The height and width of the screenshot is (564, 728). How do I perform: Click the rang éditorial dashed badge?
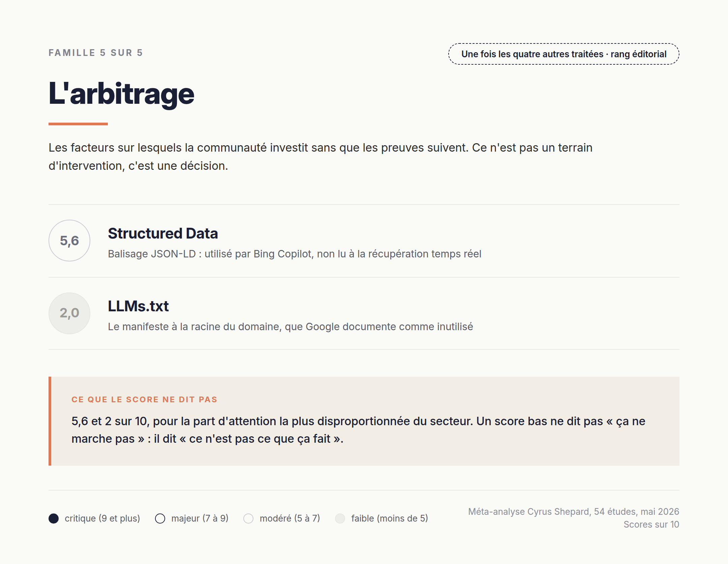click(x=564, y=54)
